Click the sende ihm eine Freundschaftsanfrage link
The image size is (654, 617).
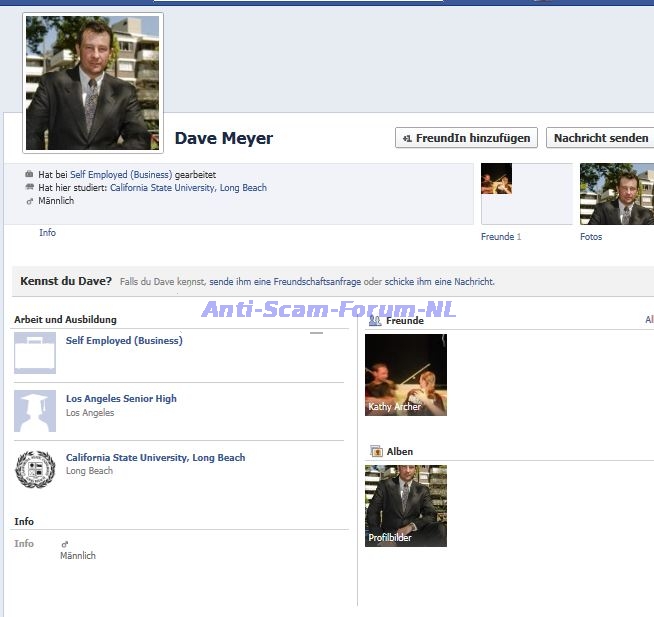290,282
